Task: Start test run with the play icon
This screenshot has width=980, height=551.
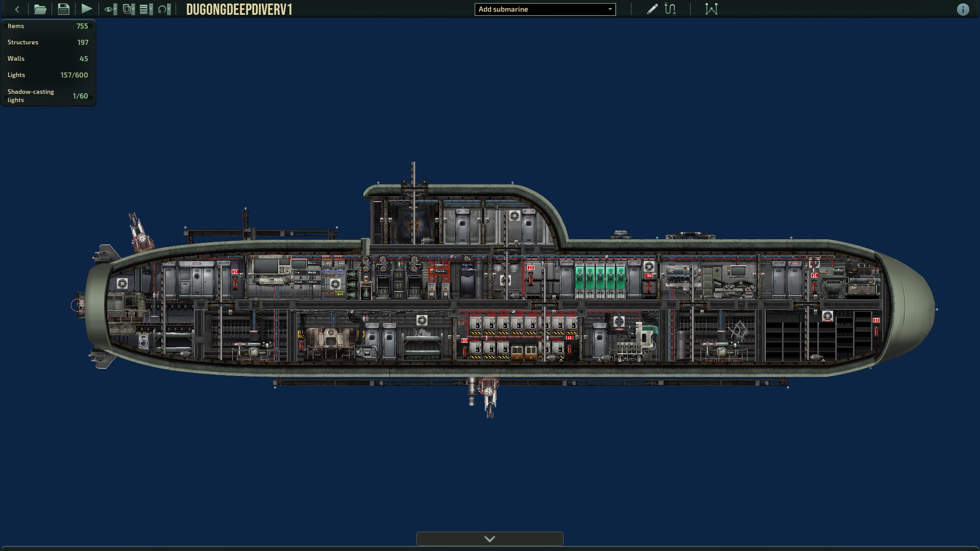Action: [x=87, y=9]
